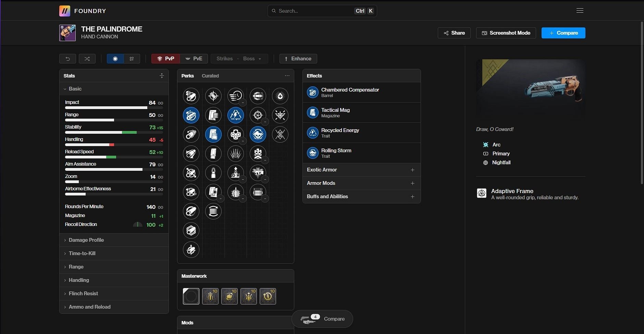644x334 pixels.
Task: Choose the skull with chevron trait perk
Action: tap(258, 154)
